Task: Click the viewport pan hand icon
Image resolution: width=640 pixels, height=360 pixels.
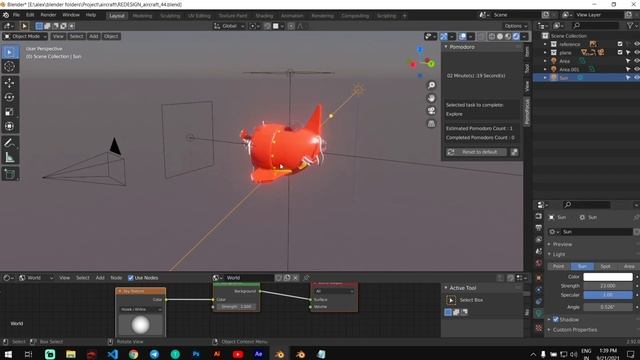Action: [x=431, y=98]
